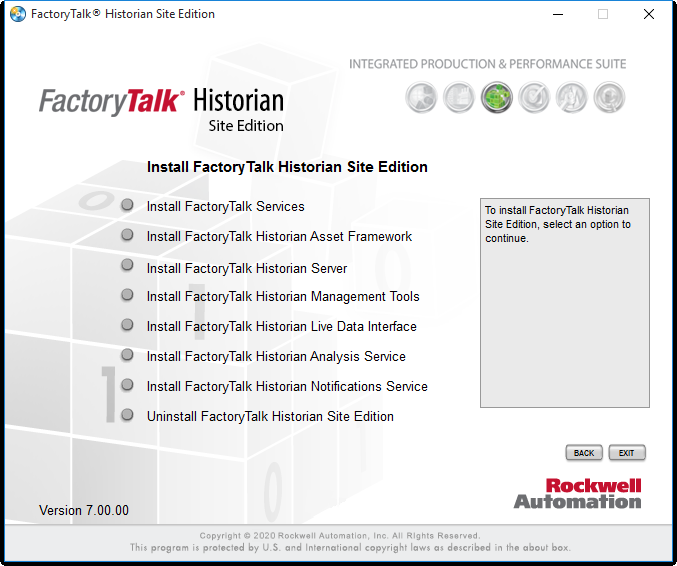Click the gray wrench suite icon

[x=572, y=98]
